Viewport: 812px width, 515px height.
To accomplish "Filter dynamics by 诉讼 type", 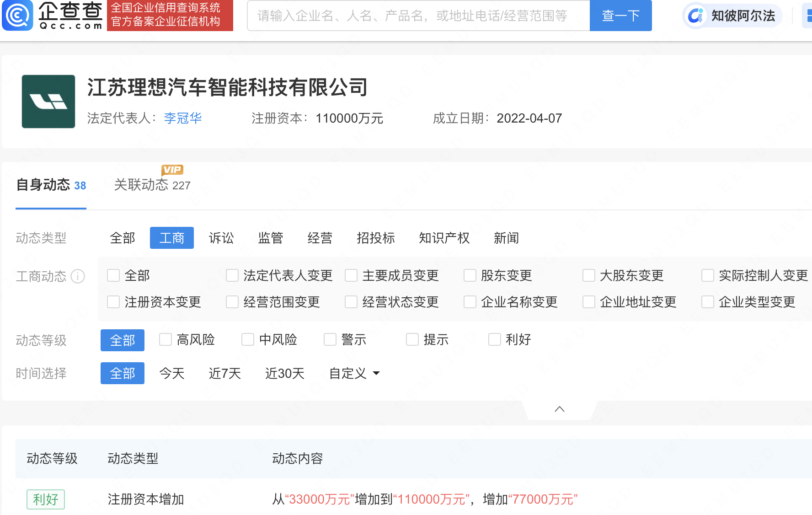I will pyautogui.click(x=221, y=238).
